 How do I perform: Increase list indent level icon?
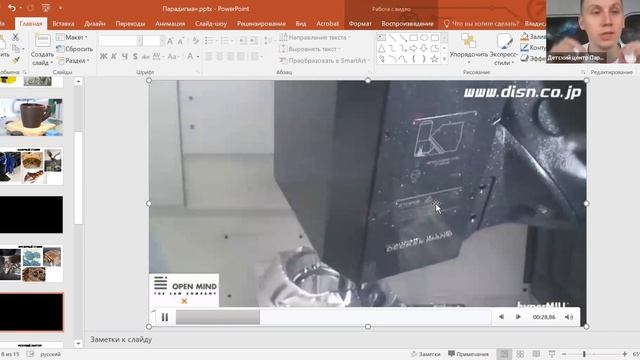pos(254,40)
